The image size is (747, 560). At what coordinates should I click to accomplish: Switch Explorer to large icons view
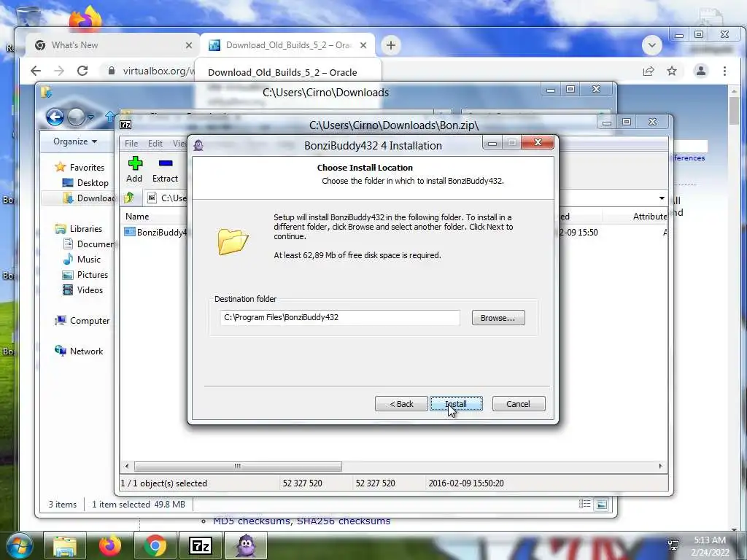click(602, 505)
